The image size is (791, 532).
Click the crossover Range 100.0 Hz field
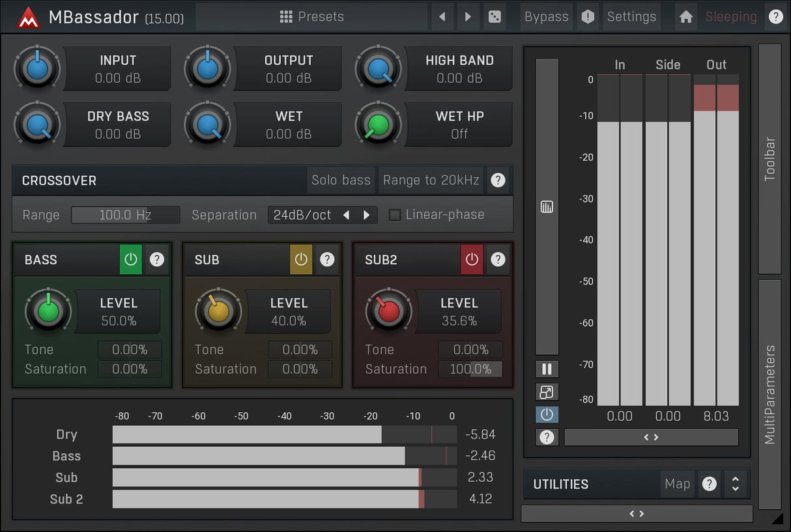pos(125,215)
